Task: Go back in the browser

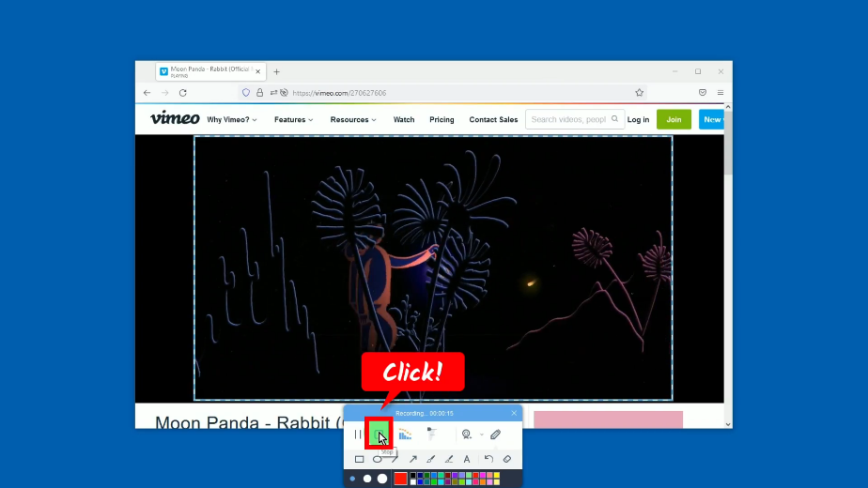Action: pyautogui.click(x=147, y=93)
